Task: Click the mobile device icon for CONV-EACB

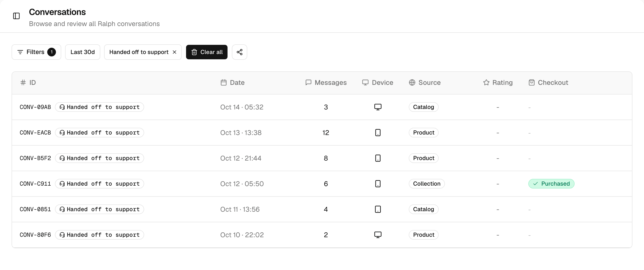Action: click(377, 133)
